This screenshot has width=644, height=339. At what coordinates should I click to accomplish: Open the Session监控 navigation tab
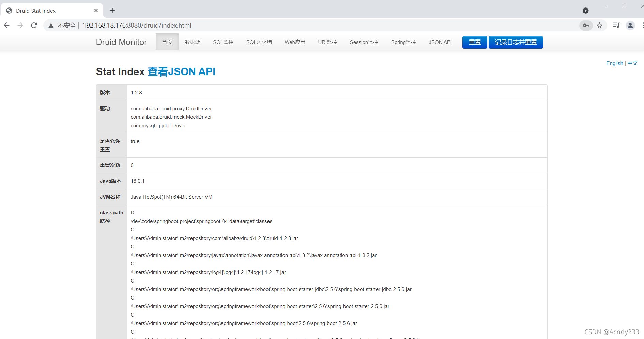pyautogui.click(x=364, y=42)
